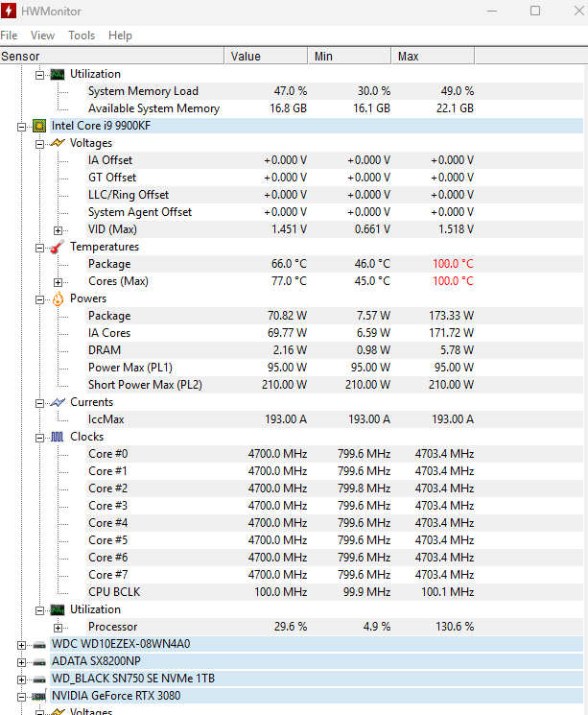This screenshot has height=715, width=588.
Task: Select the Core #5 clock row
Action: click(x=335, y=540)
